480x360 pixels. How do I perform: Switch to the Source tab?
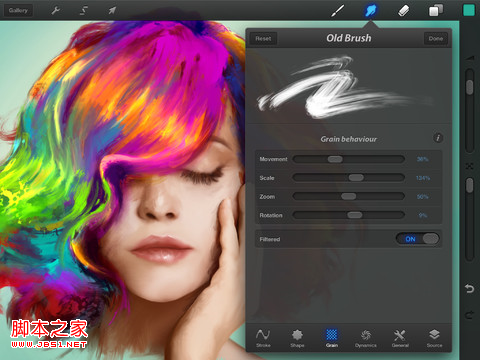pyautogui.click(x=434, y=338)
